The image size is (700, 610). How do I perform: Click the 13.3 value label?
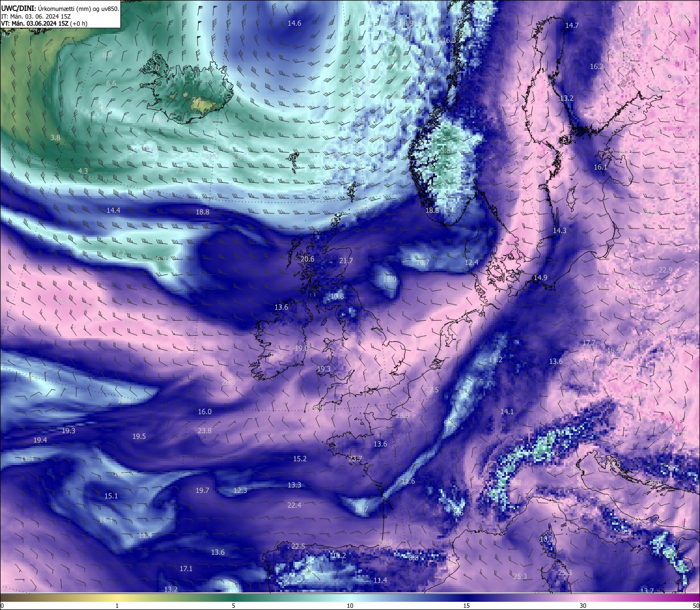coord(294,485)
